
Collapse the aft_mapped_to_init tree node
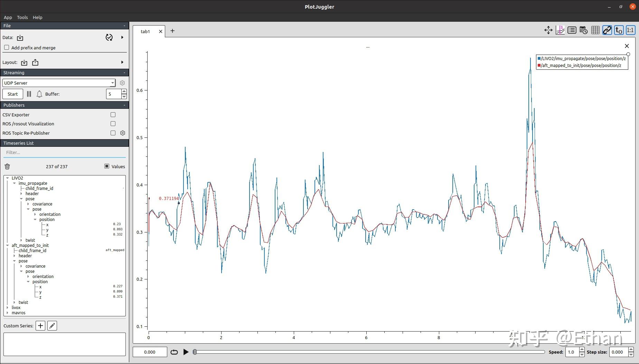[x=8, y=246]
